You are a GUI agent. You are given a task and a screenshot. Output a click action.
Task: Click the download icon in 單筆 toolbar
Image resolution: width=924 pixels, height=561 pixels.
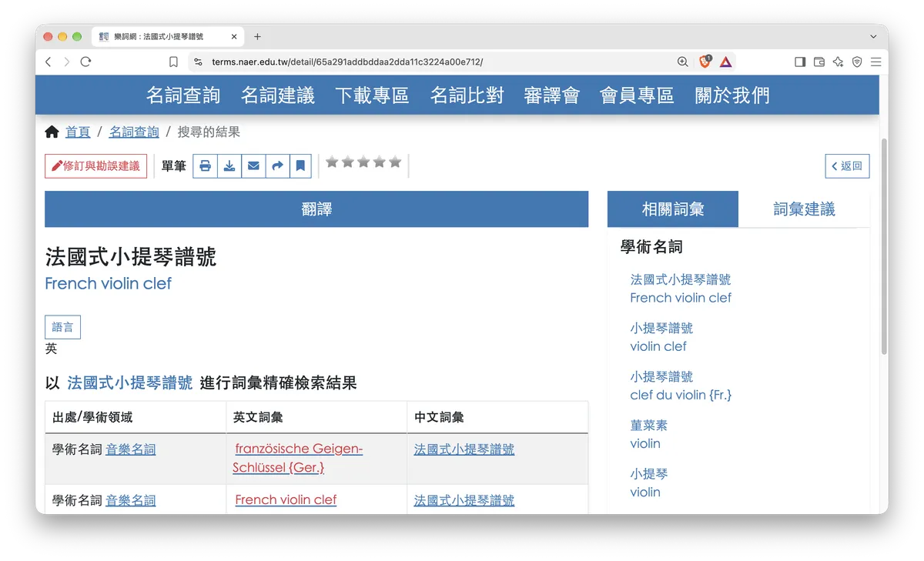tap(229, 165)
